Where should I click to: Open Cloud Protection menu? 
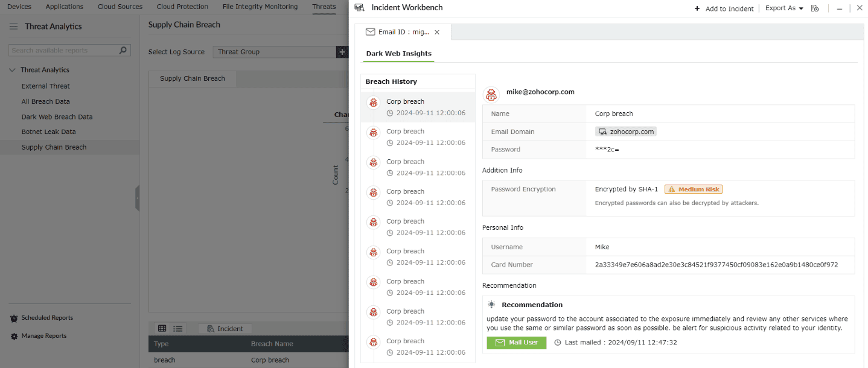[182, 7]
